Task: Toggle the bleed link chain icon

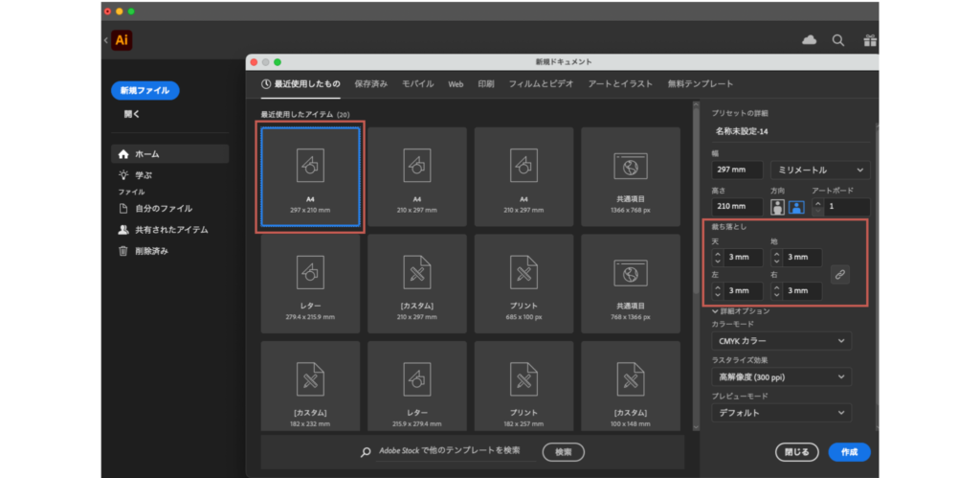Action: (840, 274)
